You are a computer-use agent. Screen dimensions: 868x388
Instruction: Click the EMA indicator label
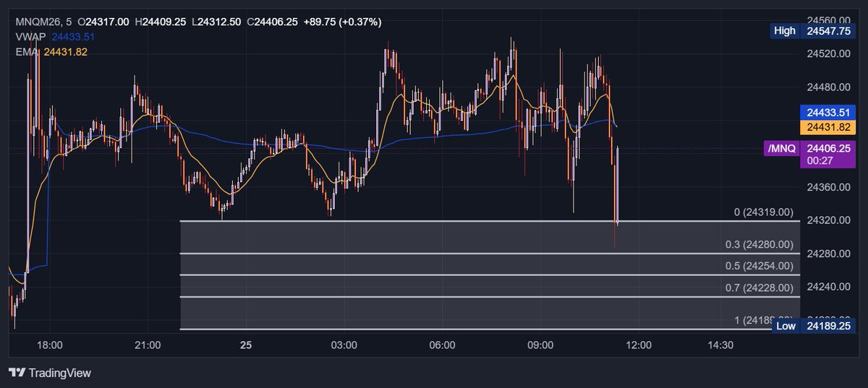[27, 51]
